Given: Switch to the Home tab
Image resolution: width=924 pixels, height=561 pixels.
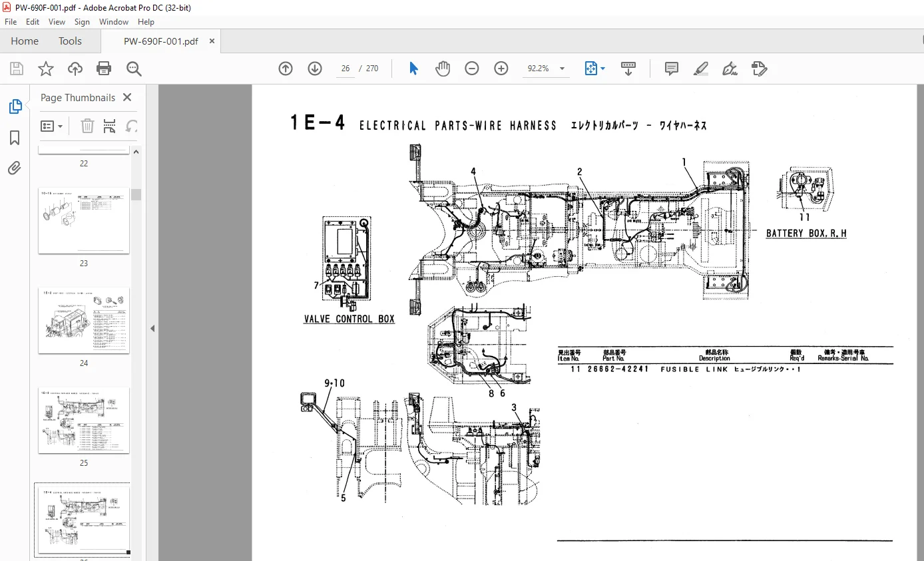Looking at the screenshot, I should click(25, 41).
